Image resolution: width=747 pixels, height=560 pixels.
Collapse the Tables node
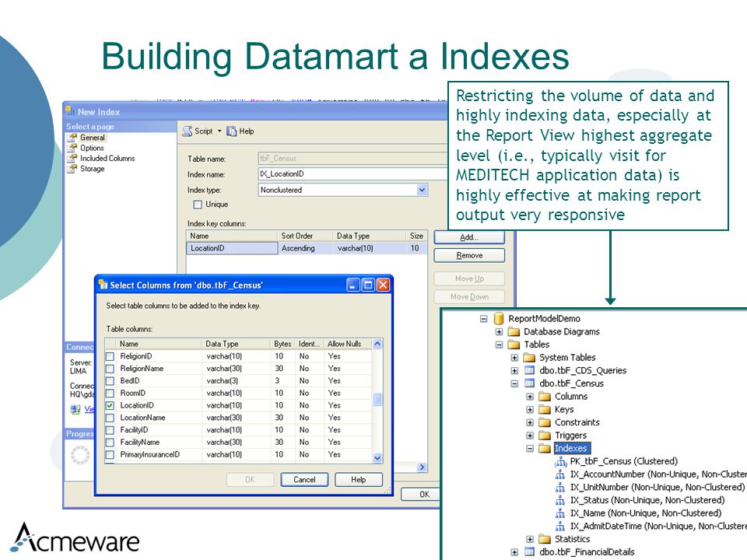(499, 345)
